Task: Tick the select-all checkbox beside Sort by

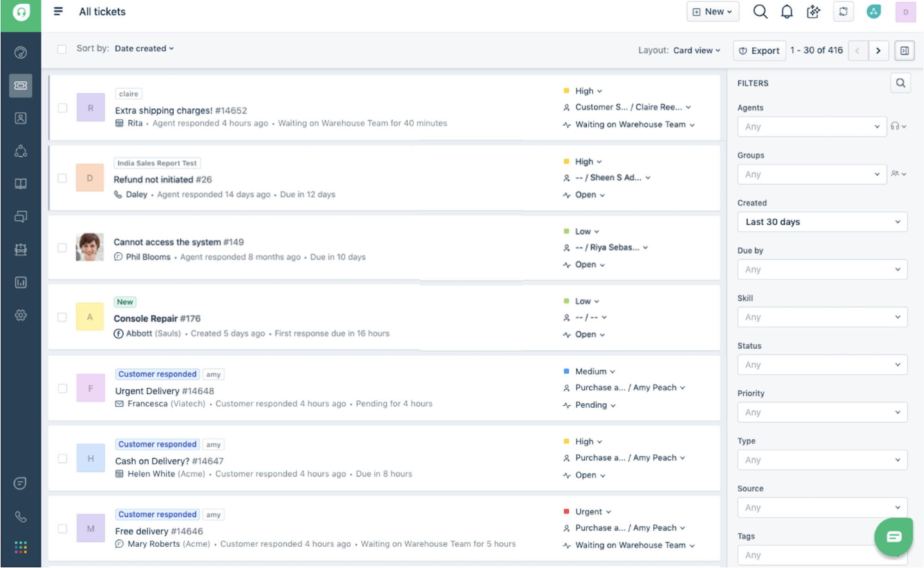Action: point(61,49)
